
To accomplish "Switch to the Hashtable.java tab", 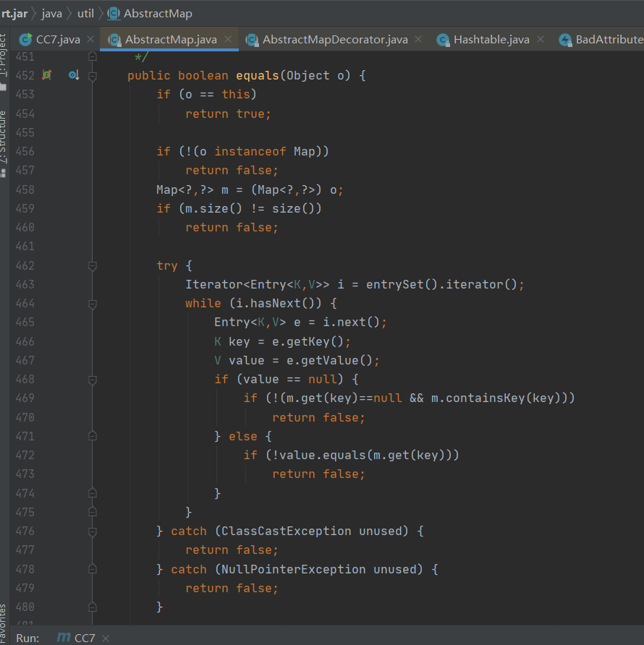I will (491, 40).
